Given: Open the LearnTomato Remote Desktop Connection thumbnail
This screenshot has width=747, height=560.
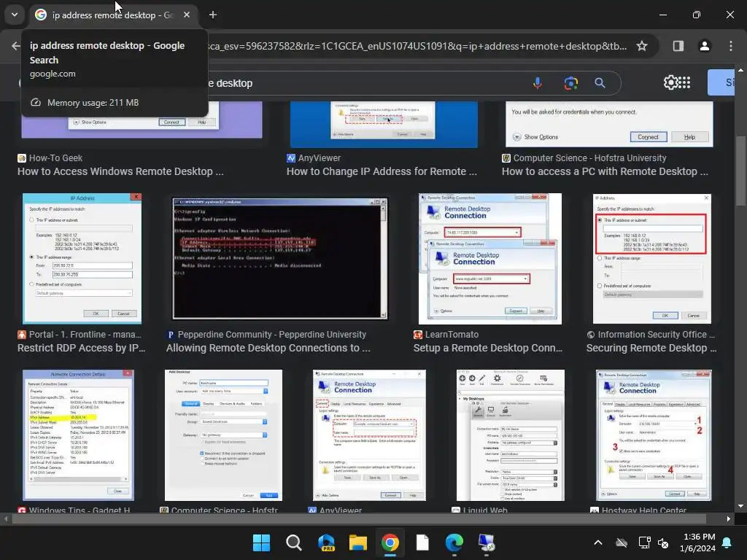Looking at the screenshot, I should tap(489, 259).
